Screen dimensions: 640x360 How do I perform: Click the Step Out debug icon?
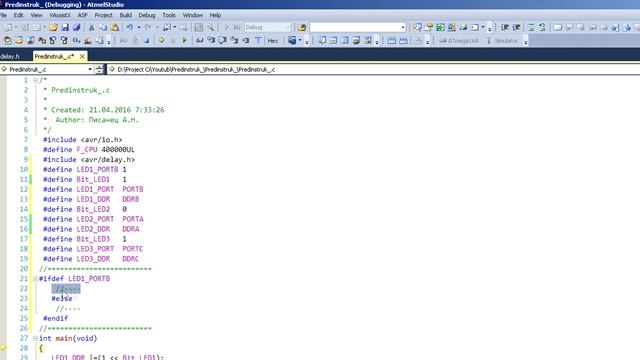234,40
